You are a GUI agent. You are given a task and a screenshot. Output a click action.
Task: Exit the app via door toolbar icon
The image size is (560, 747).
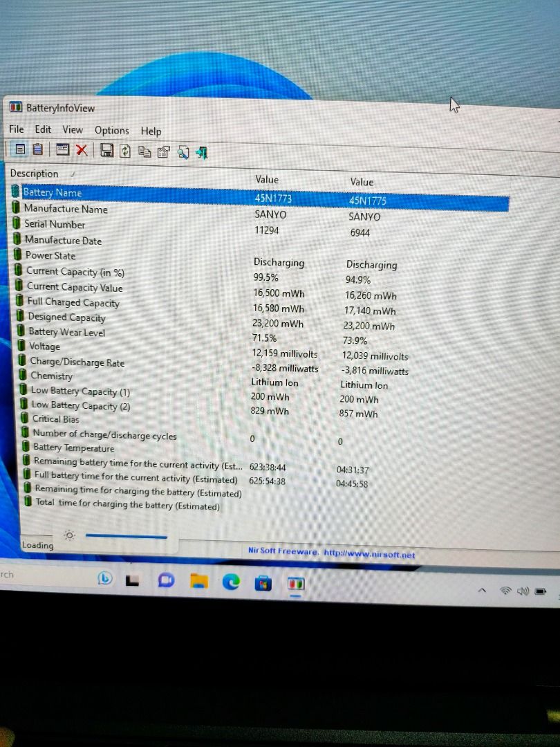click(201, 151)
